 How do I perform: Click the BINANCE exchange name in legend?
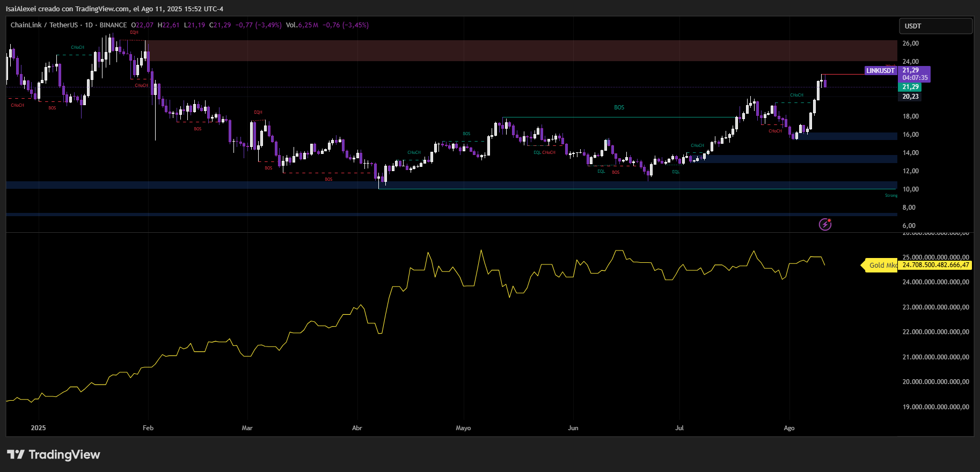pos(113,25)
